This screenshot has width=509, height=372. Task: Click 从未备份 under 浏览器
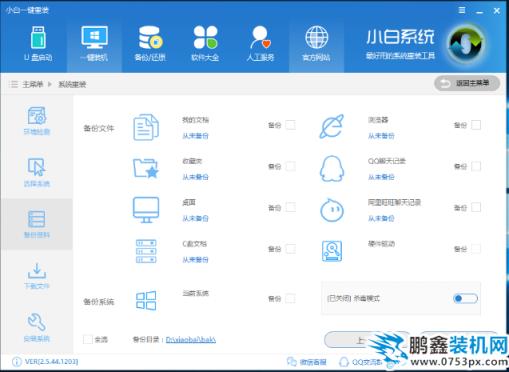(x=381, y=136)
